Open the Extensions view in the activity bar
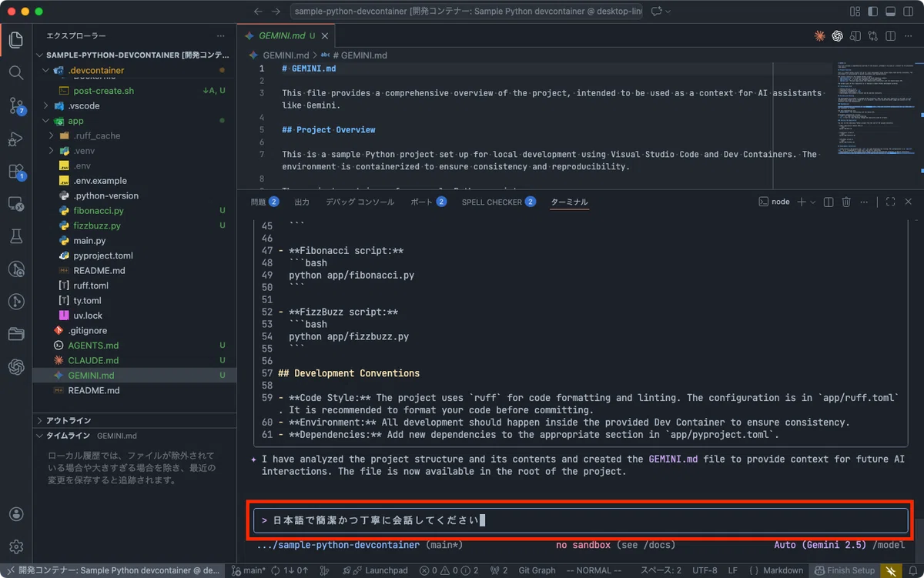 tap(16, 172)
